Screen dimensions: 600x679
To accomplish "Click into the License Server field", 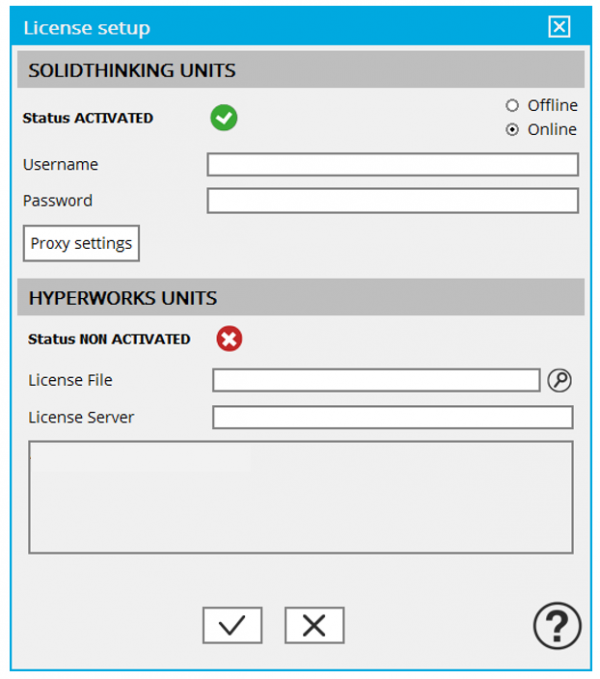I will [393, 417].
